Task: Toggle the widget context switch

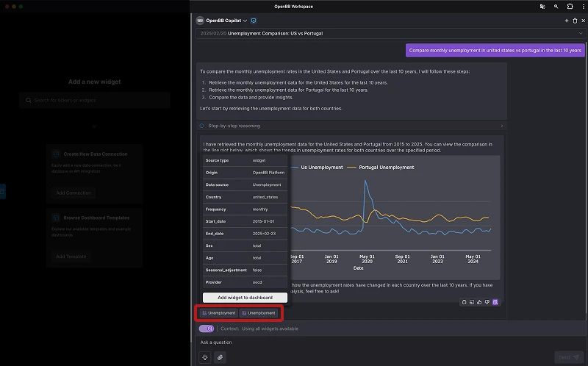Action: [x=207, y=329]
